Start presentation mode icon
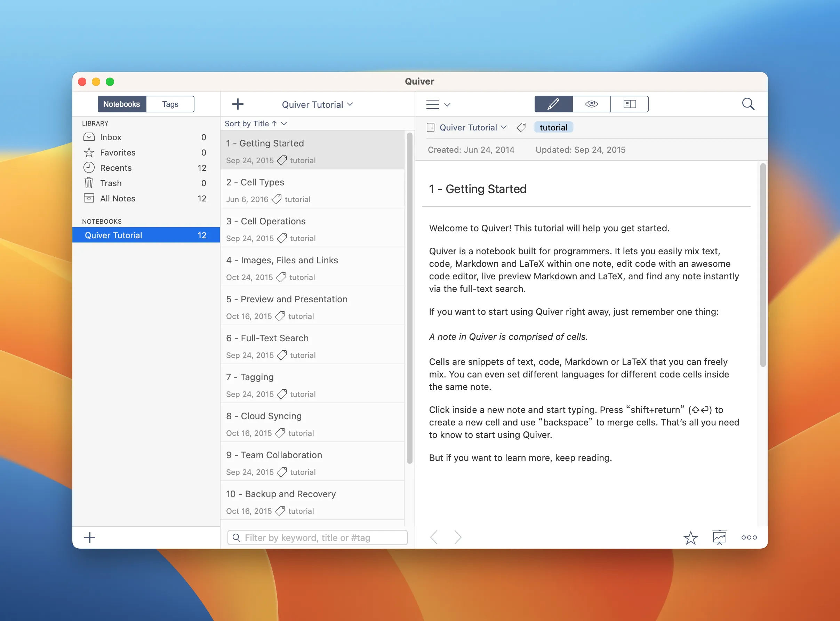Image resolution: width=840 pixels, height=621 pixels. click(719, 538)
